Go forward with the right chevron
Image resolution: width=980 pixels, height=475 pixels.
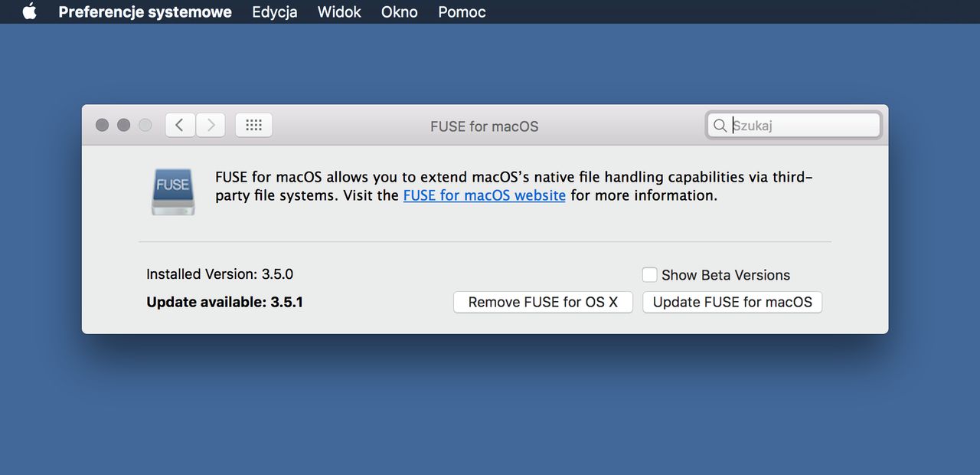pyautogui.click(x=211, y=125)
